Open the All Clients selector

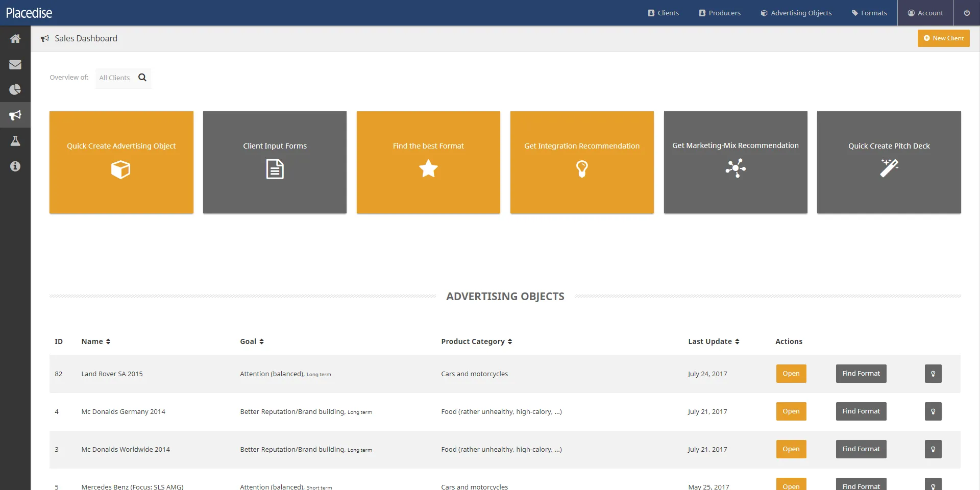(x=115, y=78)
